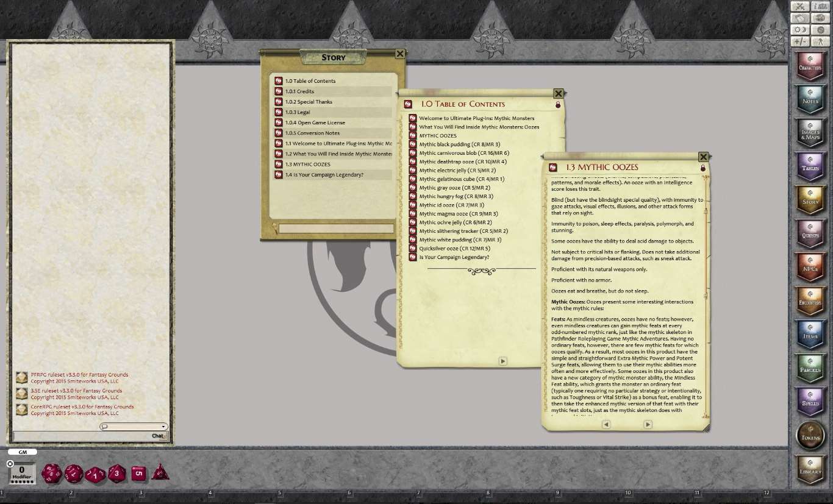Open the options gear icon in top-right toolbar
This screenshot has width=833, height=504.
pos(820,29)
